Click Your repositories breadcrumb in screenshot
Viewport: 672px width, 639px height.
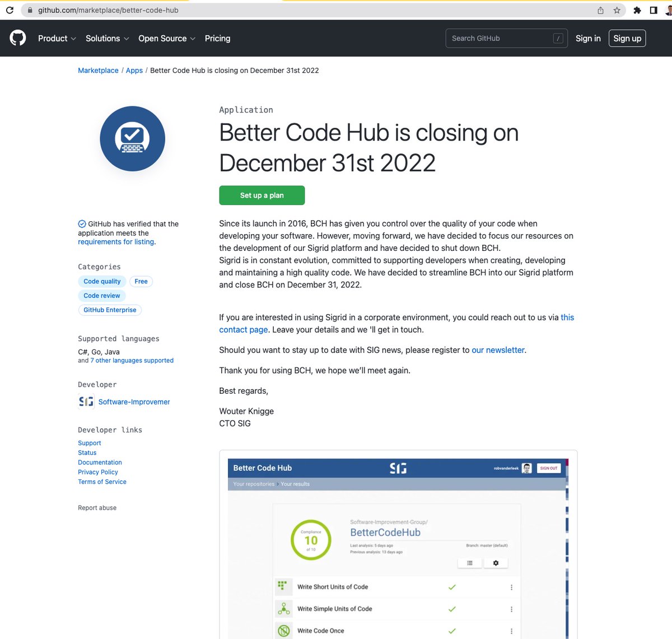(254, 484)
